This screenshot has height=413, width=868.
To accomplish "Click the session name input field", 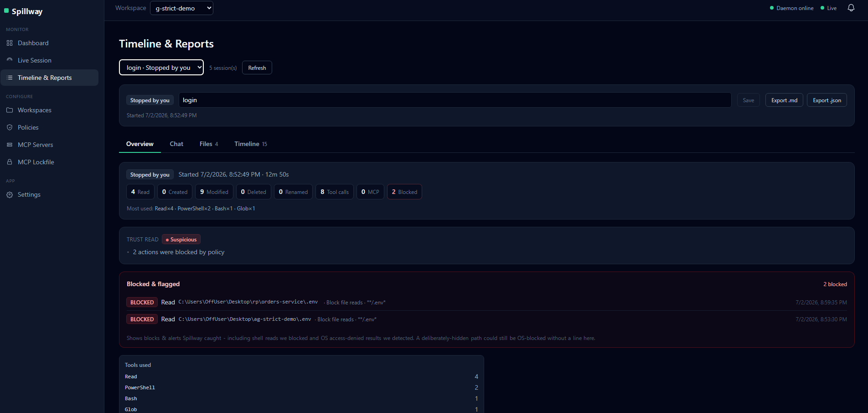I will 455,100.
